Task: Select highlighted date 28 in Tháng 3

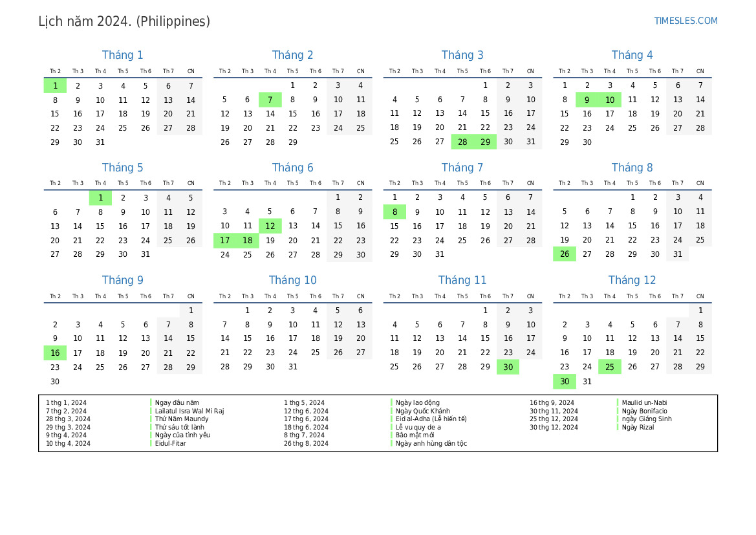Action: coord(462,142)
